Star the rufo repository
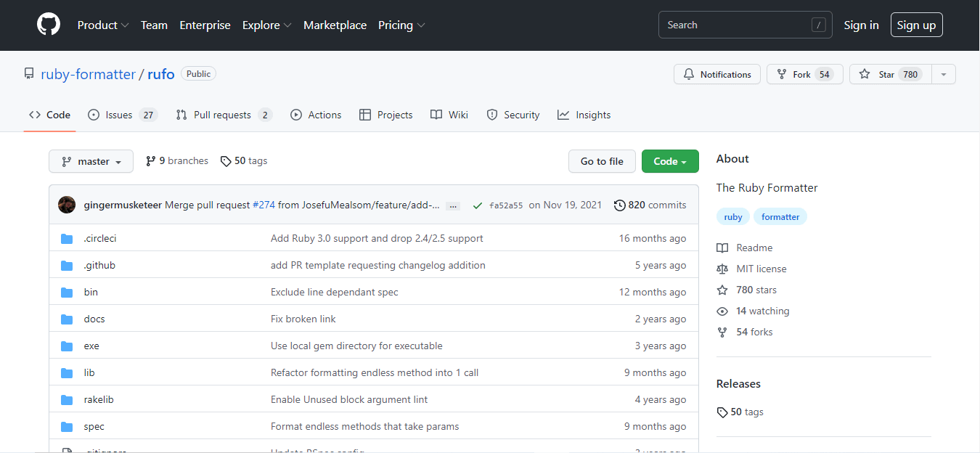This screenshot has height=453, width=980. 887,74
